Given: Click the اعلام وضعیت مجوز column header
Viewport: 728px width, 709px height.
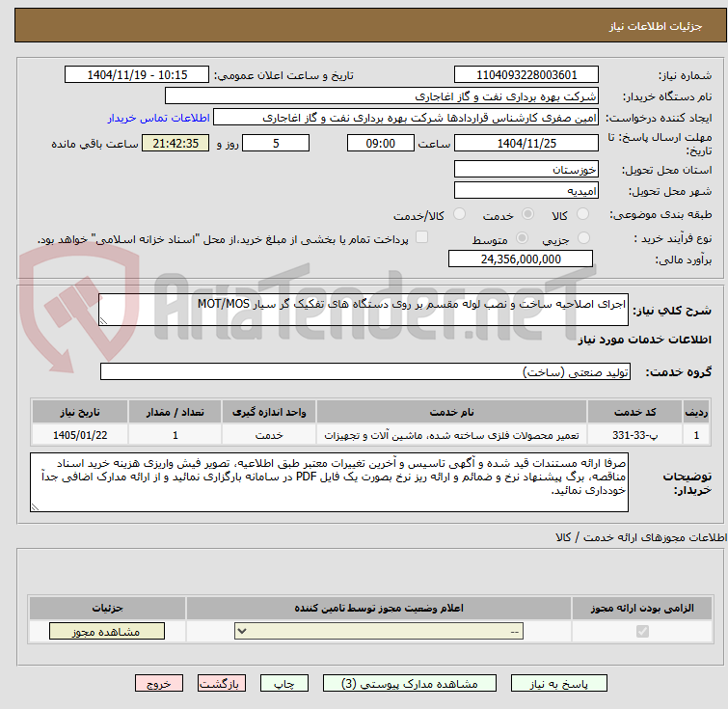Looking at the screenshot, I should [x=379, y=608].
